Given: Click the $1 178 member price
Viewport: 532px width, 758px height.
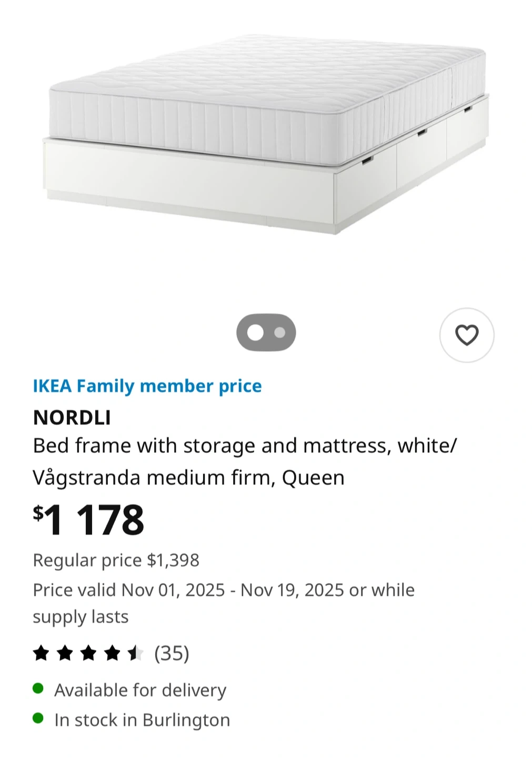Looking at the screenshot, I should click(x=89, y=520).
